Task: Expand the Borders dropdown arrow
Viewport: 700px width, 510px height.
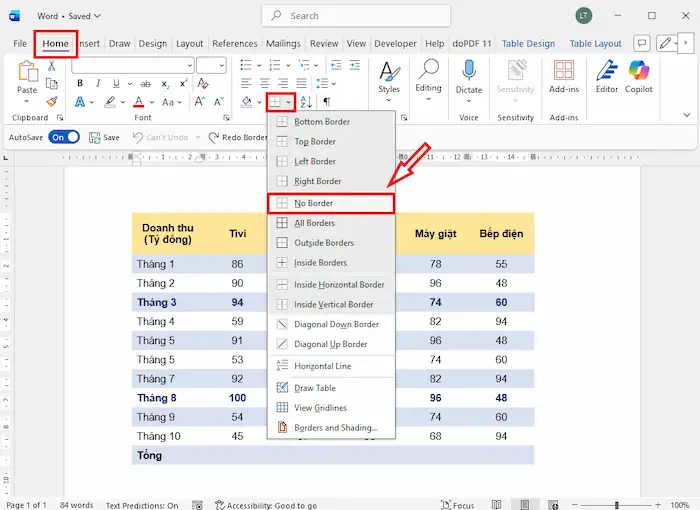Action: [289, 102]
